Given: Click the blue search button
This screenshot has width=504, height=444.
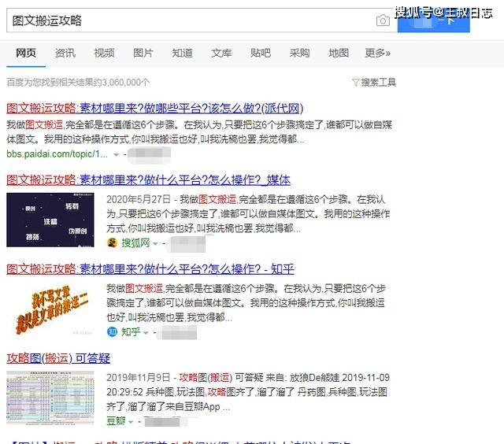Looking at the screenshot, I should coord(435,20).
